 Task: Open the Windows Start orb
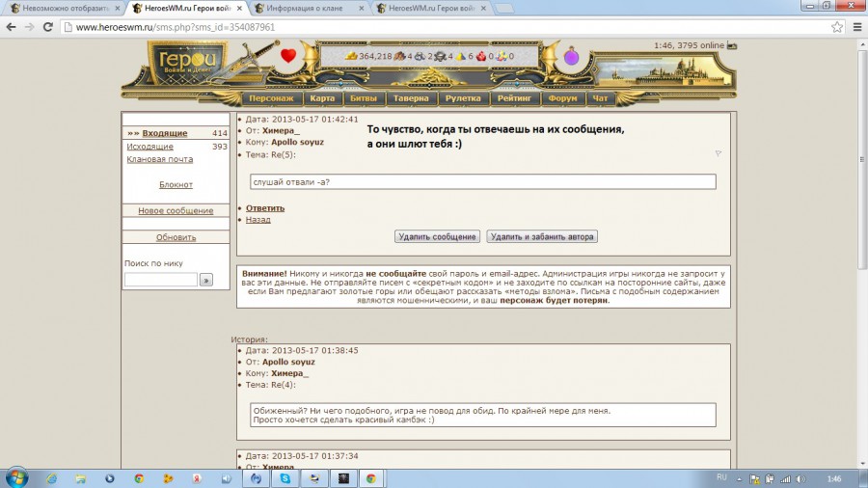click(16, 478)
